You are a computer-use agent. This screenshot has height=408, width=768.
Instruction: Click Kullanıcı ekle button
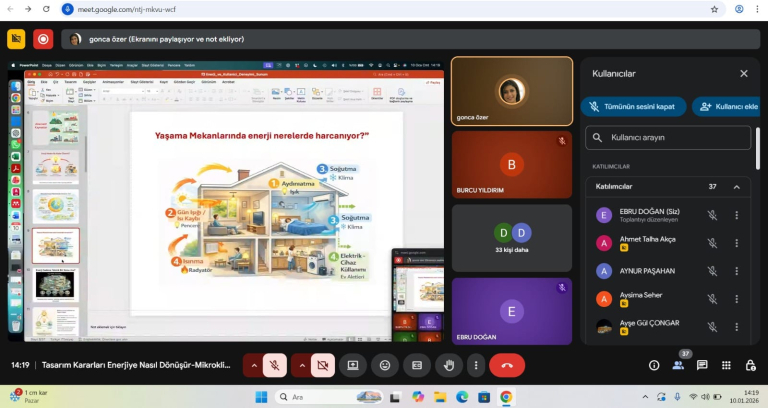tap(724, 106)
